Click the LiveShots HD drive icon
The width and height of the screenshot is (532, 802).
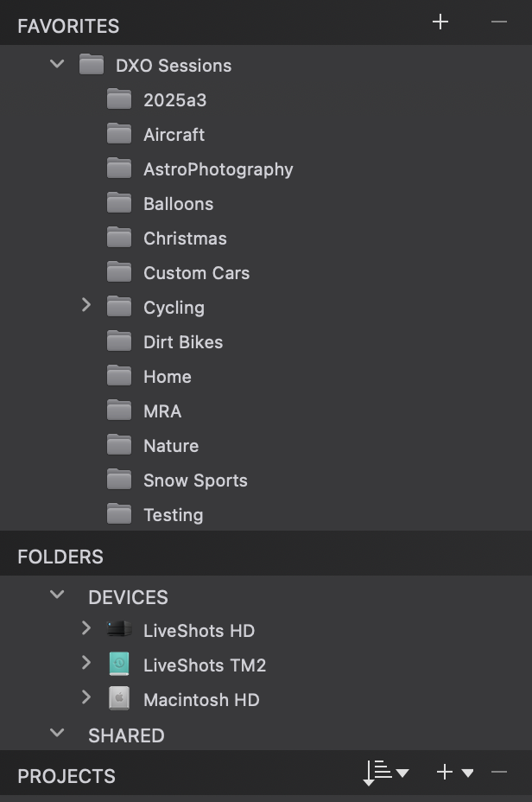(119, 630)
